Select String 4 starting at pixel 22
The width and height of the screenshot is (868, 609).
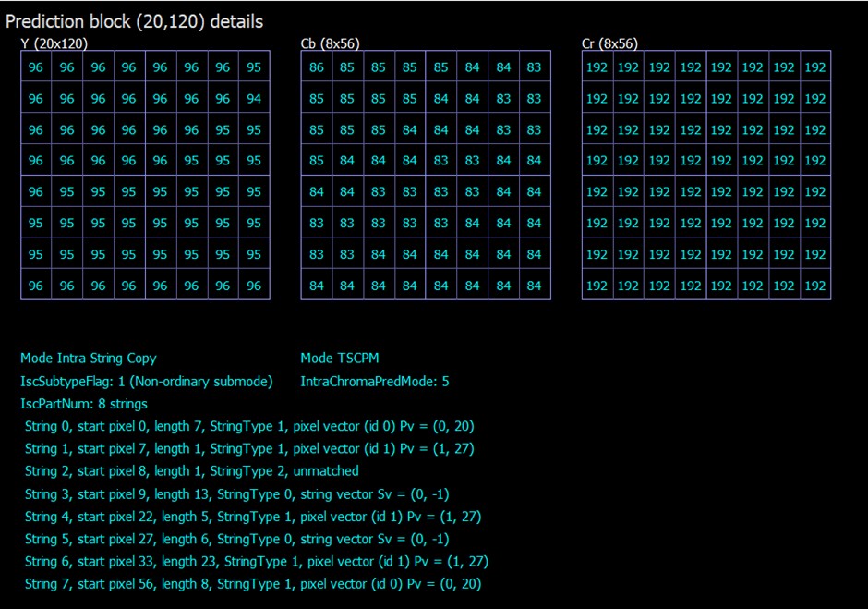pos(253,517)
